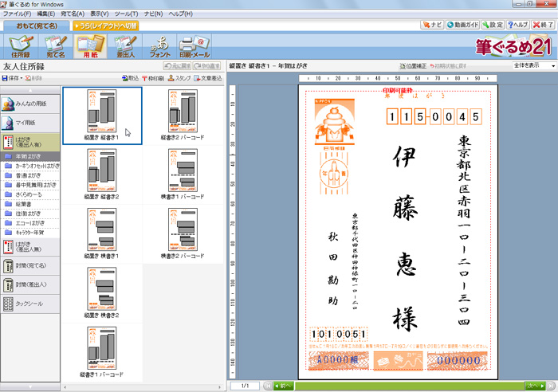
Task: Open the ツール(T) menu
Action: pyautogui.click(x=125, y=14)
